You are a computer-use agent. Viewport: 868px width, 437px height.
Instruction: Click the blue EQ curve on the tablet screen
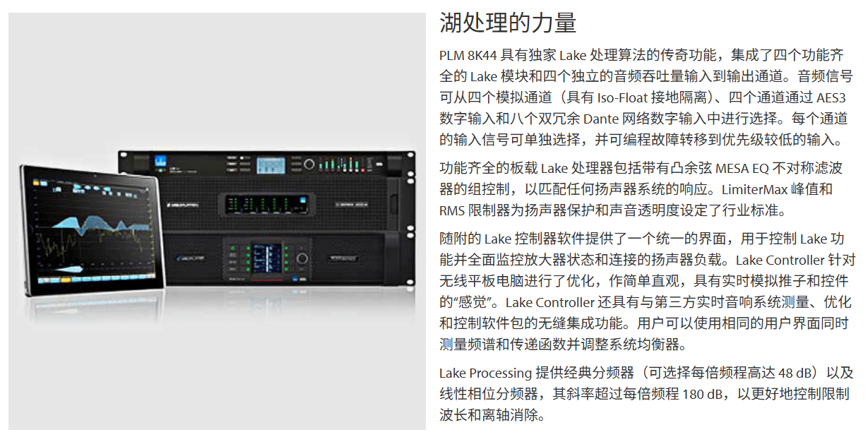[x=102, y=225]
